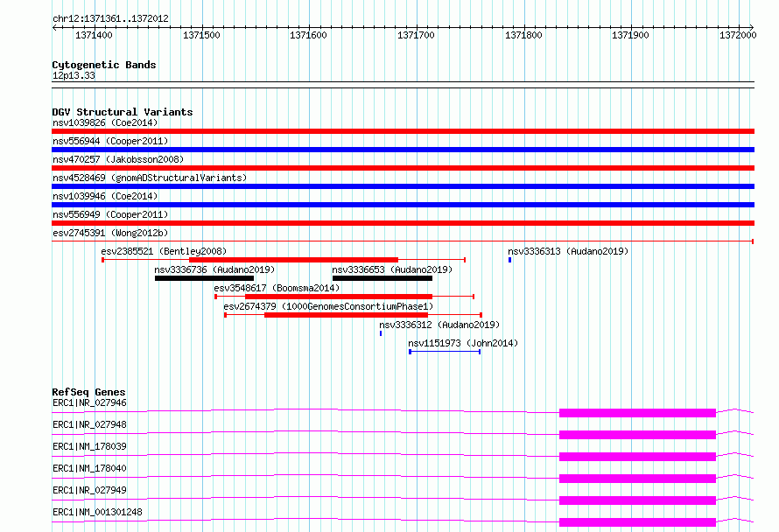Click the nsv3336653 (Audano2019) label

(x=392, y=269)
